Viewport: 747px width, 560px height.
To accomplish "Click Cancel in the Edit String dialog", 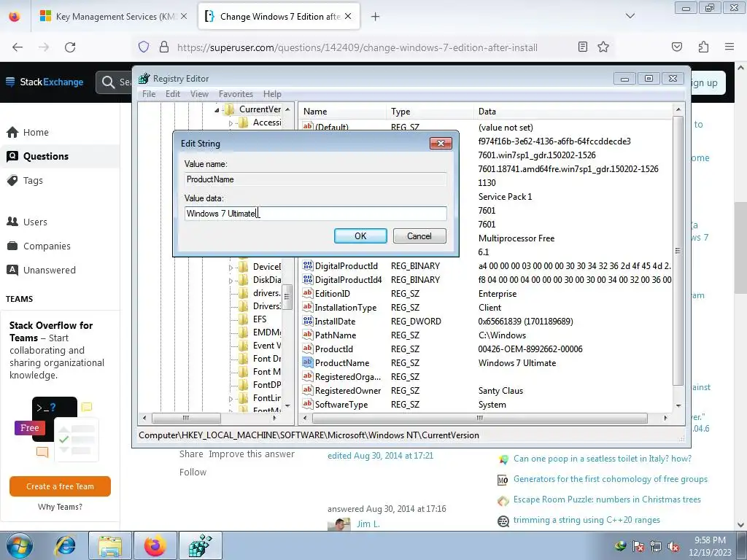I will click(419, 236).
